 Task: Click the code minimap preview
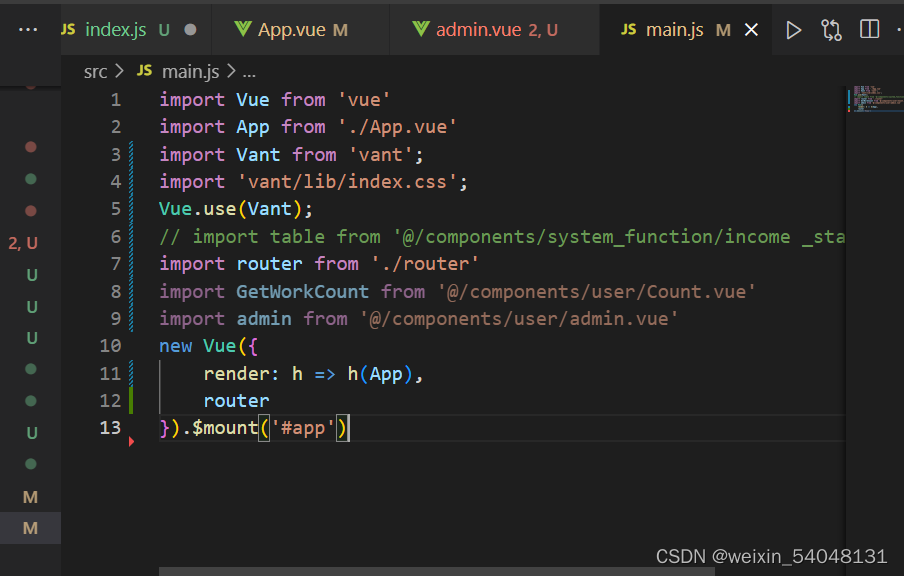[872, 100]
